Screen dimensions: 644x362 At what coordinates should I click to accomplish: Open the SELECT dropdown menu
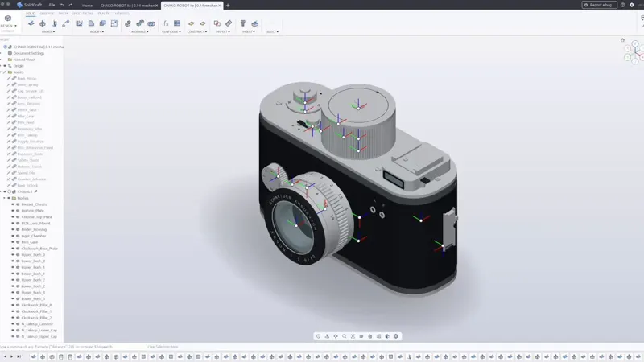click(x=272, y=31)
